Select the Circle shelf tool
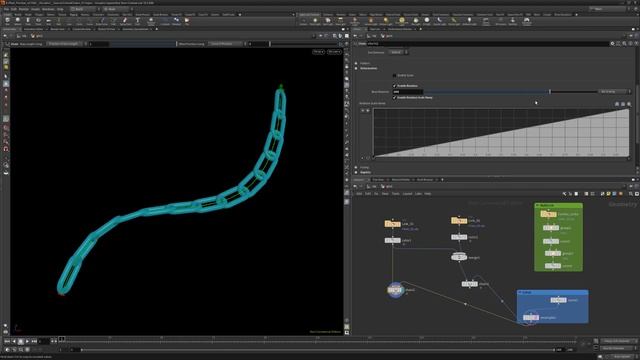 tap(79, 21)
